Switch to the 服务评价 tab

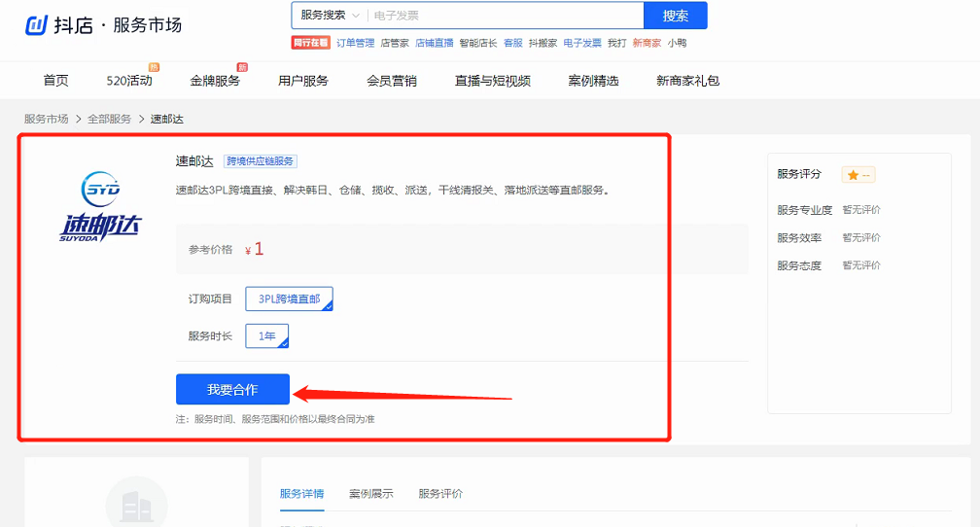(x=440, y=494)
